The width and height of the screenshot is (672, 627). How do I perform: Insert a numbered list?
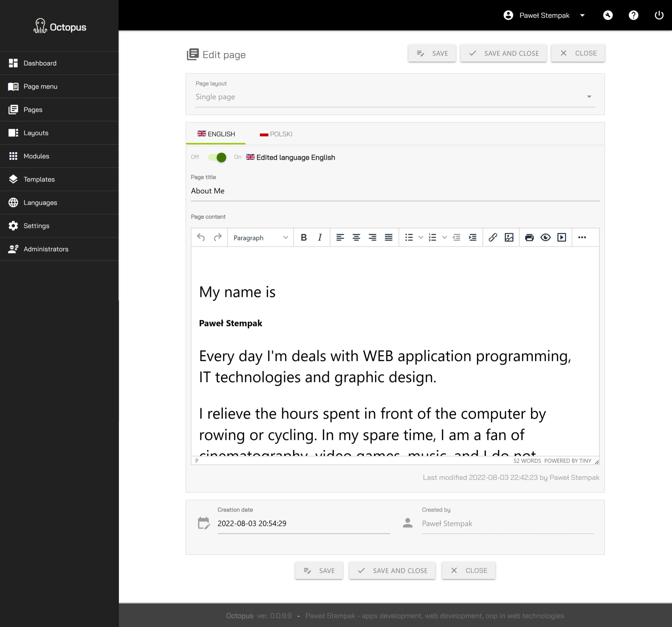(432, 237)
